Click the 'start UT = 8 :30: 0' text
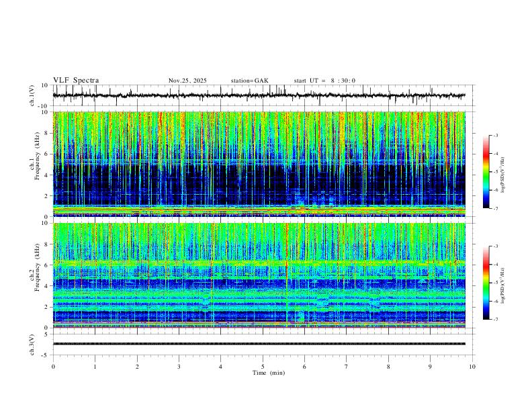Screen dimensions: 532x411 (324, 81)
